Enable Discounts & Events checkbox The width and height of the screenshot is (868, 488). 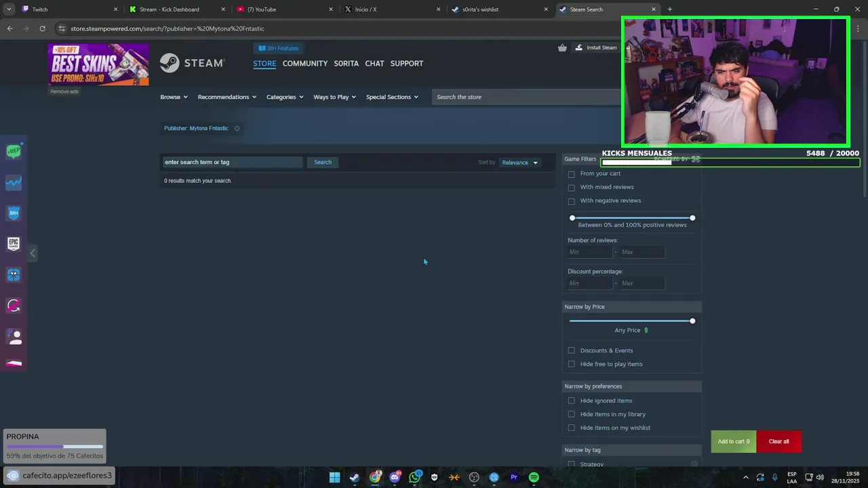(572, 350)
